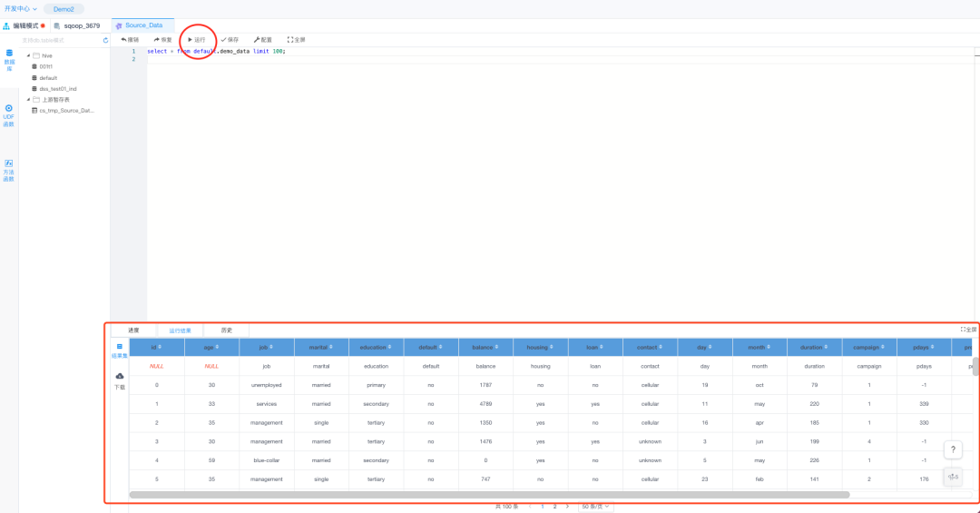
Task: Click the 撤销 (Undo) toolbar button
Action: tap(130, 40)
